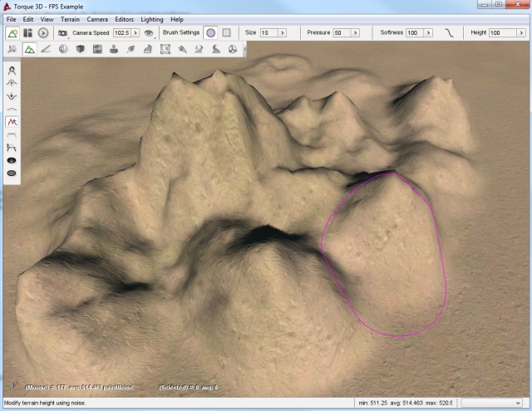Toggle the square brush shape

coord(226,32)
